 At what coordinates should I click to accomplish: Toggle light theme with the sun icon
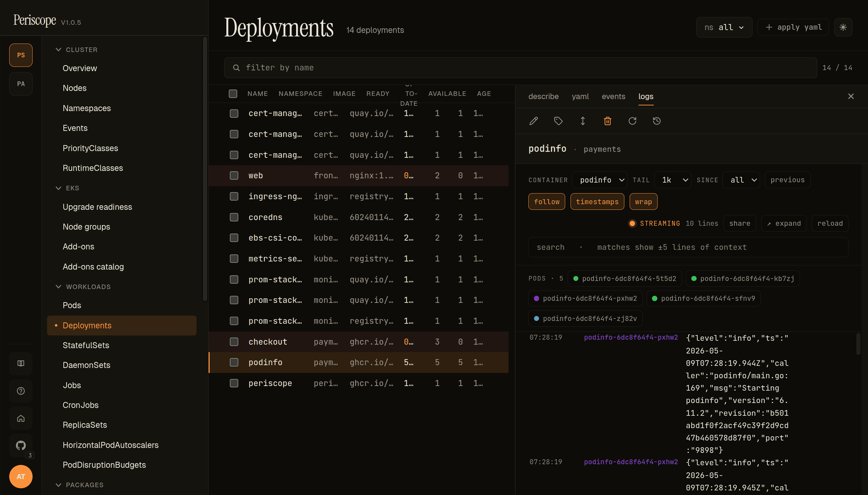[843, 27]
